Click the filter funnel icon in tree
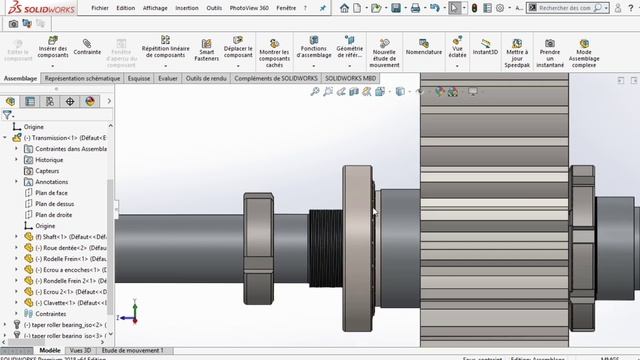Image resolution: width=640 pixels, height=360 pixels. coord(7,115)
